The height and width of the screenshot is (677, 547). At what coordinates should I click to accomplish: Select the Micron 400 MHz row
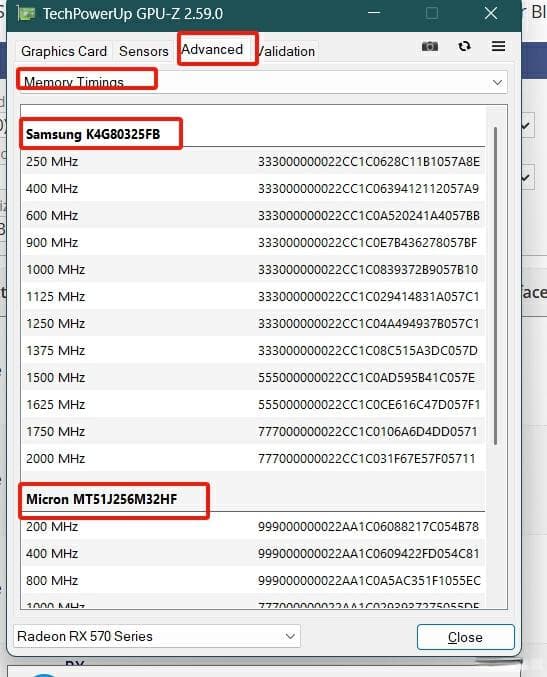[253, 554]
